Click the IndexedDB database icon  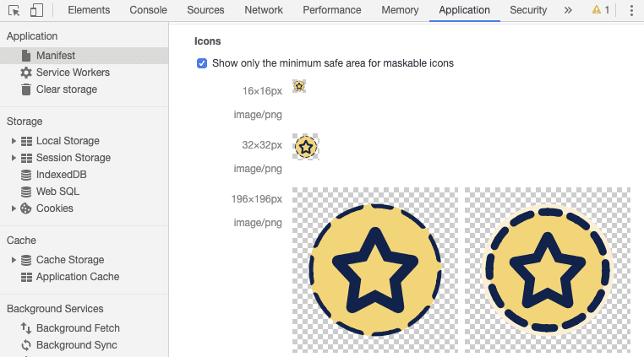[26, 175]
